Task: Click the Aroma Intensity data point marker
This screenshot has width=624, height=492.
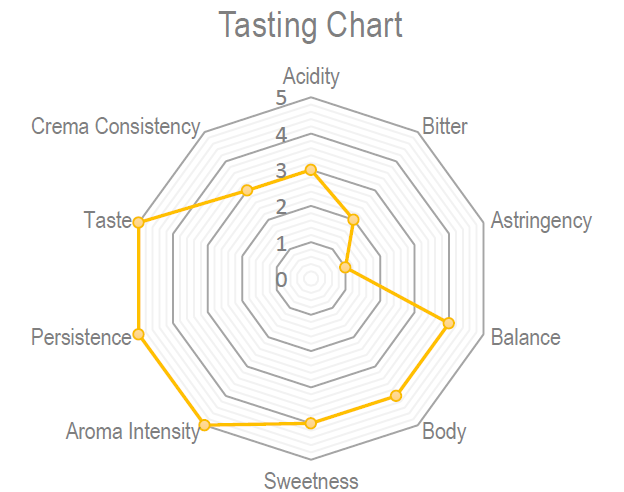Action: coord(205,425)
